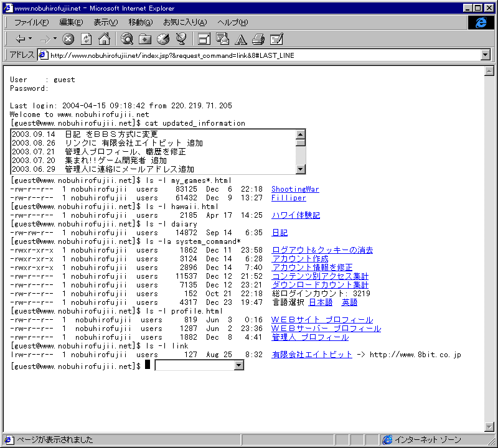Open the お気に入り(A) menu
Viewport: 498px width, 448px height.
(x=185, y=22)
